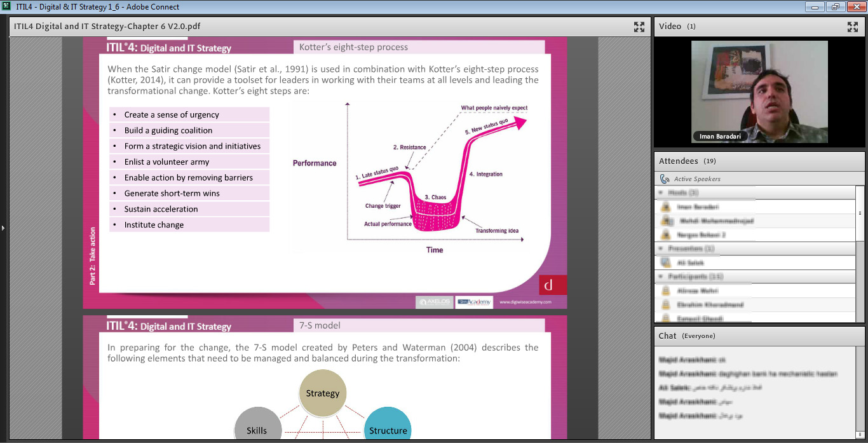Click the first chat message ending in ok
The image size is (868, 443).
point(693,360)
